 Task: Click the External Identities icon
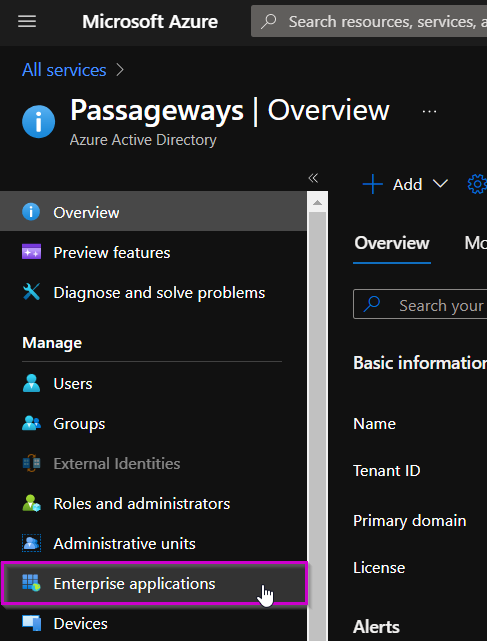tap(31, 463)
